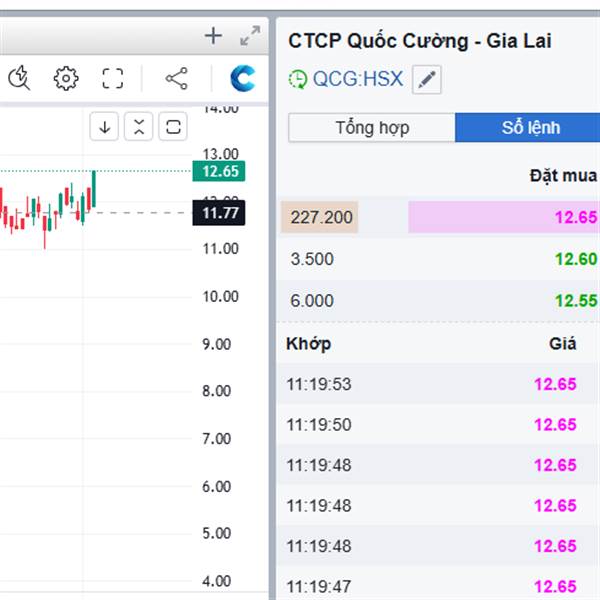The width and height of the screenshot is (600, 600).
Task: Click the 11.00 price axis label
Action: coord(220,249)
